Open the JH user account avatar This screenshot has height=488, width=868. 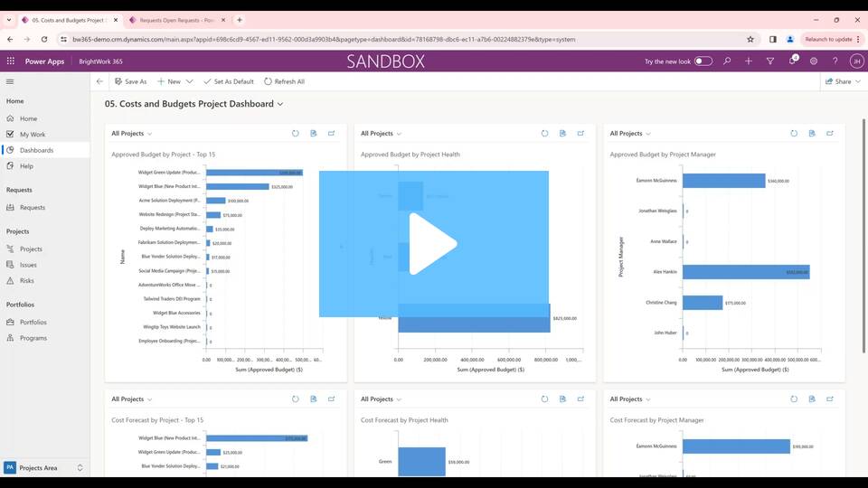[x=856, y=61]
